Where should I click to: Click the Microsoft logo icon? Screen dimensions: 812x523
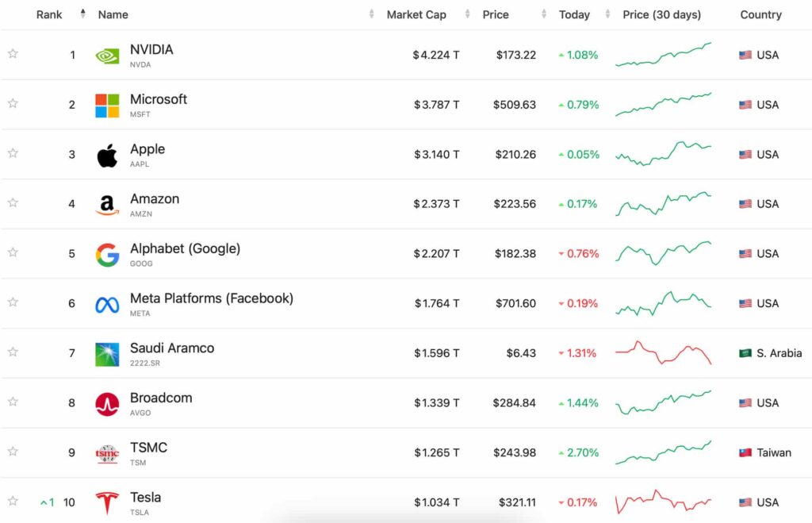107,105
